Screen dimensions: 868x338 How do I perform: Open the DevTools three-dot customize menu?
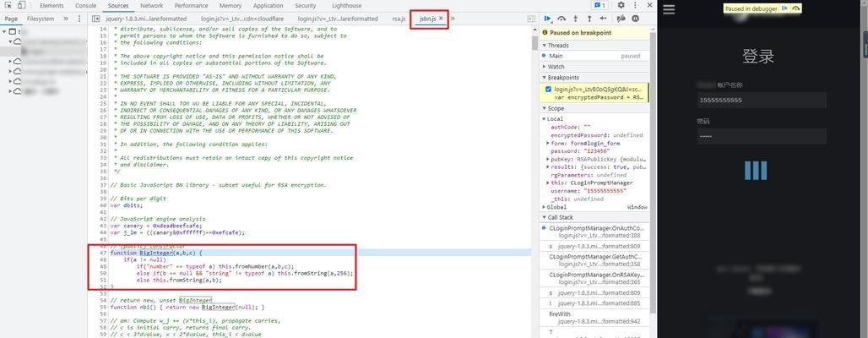click(x=635, y=6)
